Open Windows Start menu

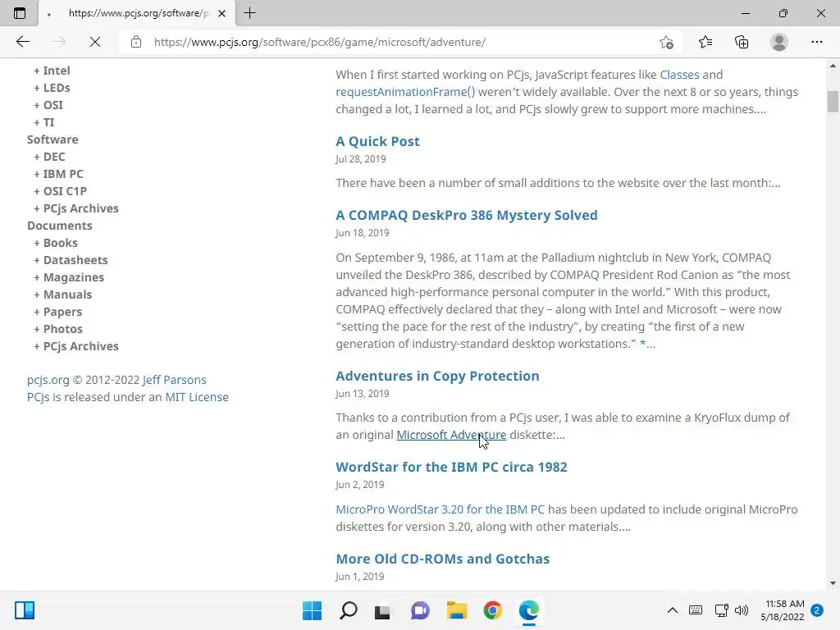(x=312, y=610)
